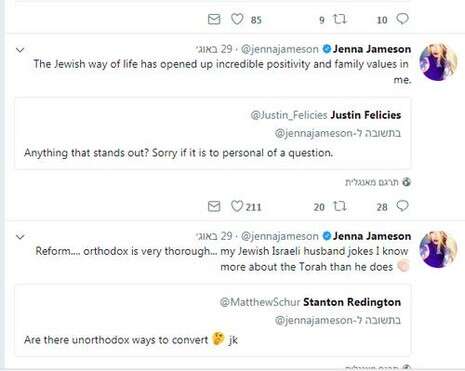Viewport: 465px width, 371px height.
Task: Open Jenna Jameson avatar on first tweet
Action: point(438,62)
